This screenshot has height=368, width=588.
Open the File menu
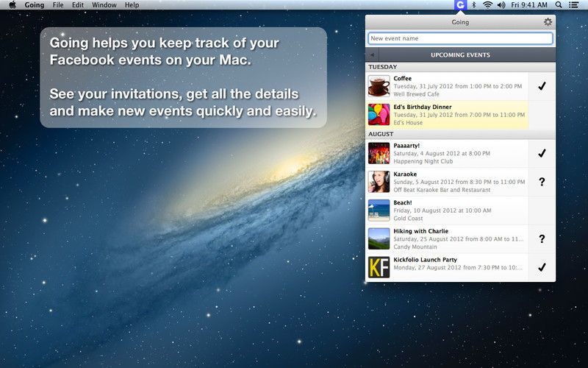(x=58, y=5)
